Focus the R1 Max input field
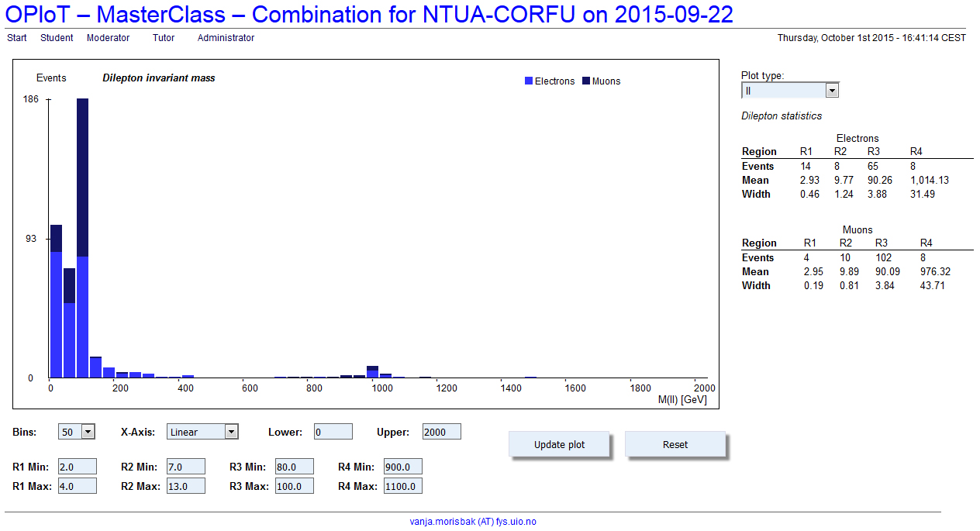The width and height of the screenshot is (980, 531). point(78,486)
